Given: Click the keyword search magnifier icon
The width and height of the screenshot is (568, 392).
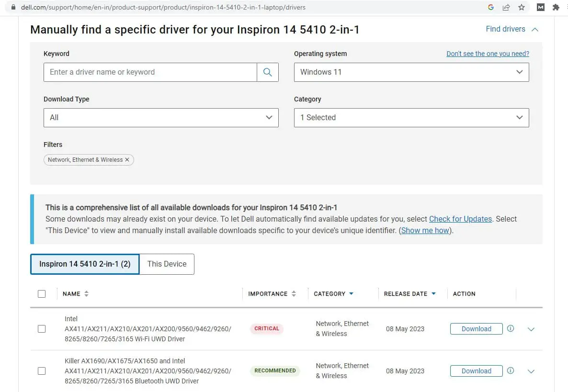Looking at the screenshot, I should point(268,72).
